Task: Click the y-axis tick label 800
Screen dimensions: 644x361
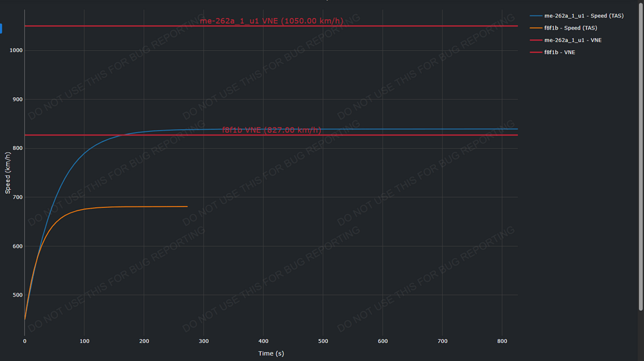Action: pos(17,148)
